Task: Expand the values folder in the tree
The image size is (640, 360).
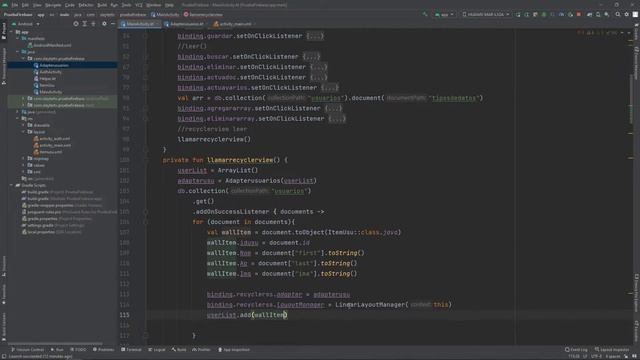Action: pyautogui.click(x=23, y=165)
